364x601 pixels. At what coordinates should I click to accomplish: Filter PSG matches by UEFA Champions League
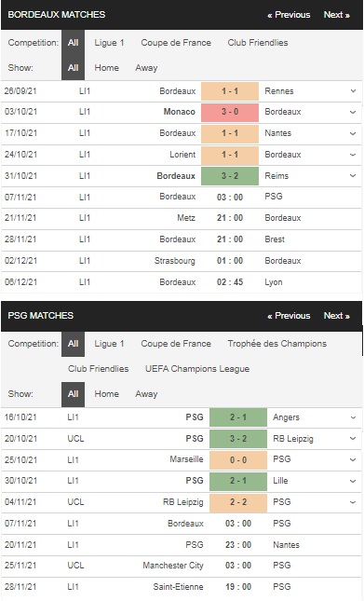pos(197,369)
